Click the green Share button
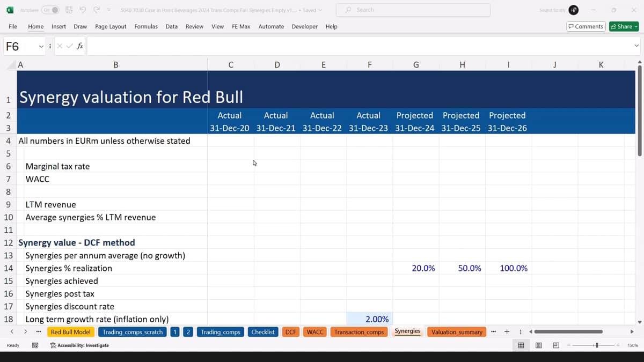The width and height of the screenshot is (644, 362). click(624, 26)
